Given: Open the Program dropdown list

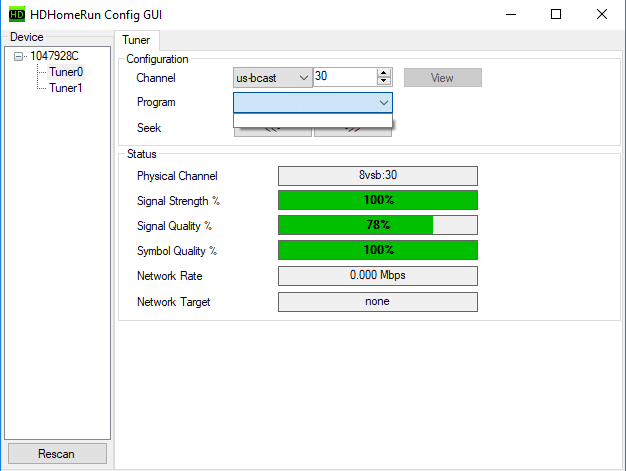Looking at the screenshot, I should click(313, 103).
